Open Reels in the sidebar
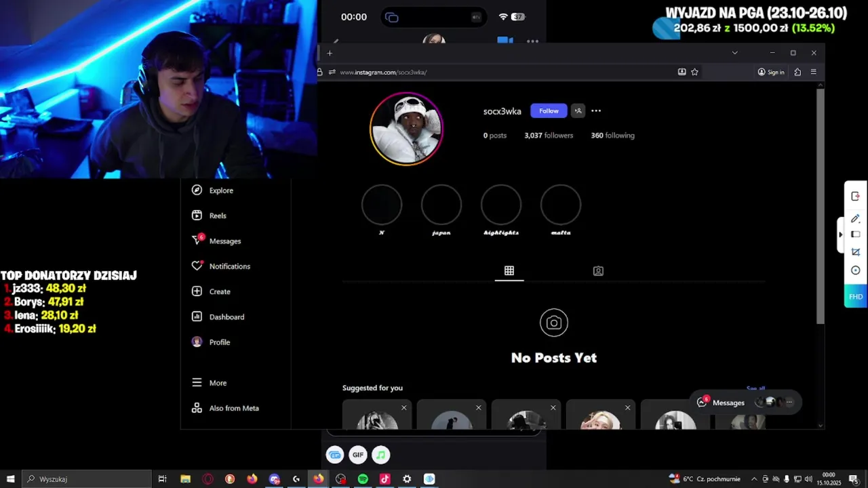This screenshot has height=488, width=868. tap(209, 216)
